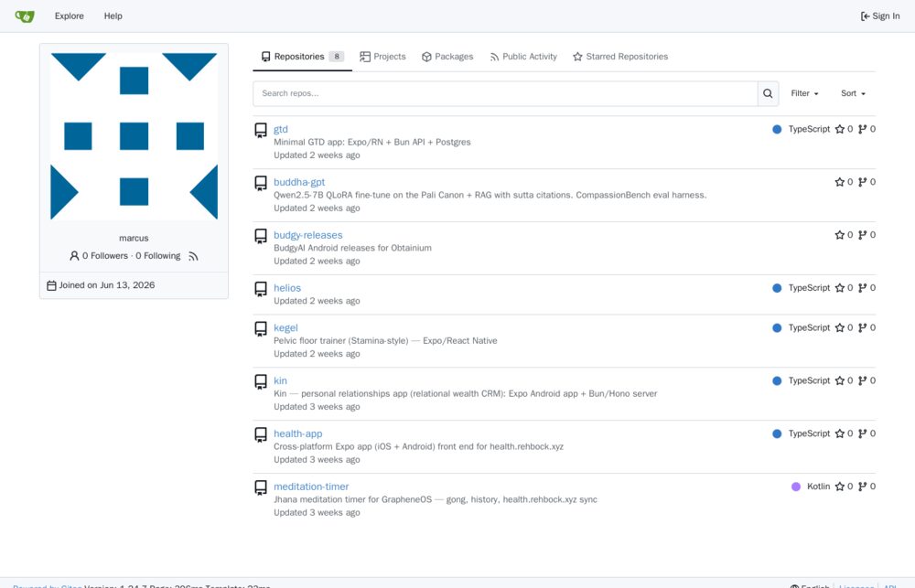Click the Sign In button
Screen dimensions: 915x588
pyautogui.click(x=880, y=16)
